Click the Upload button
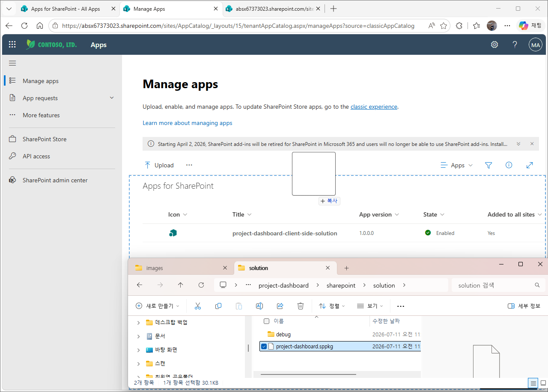 click(x=159, y=165)
